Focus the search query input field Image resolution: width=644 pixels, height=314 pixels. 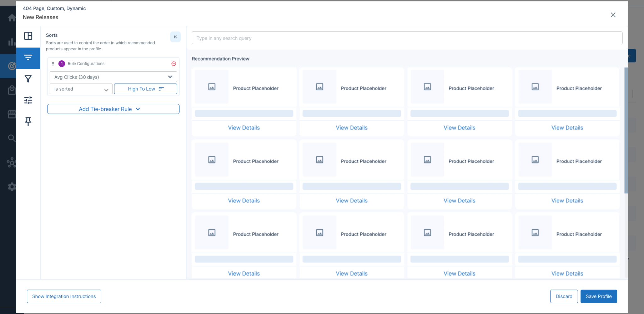pos(407,38)
